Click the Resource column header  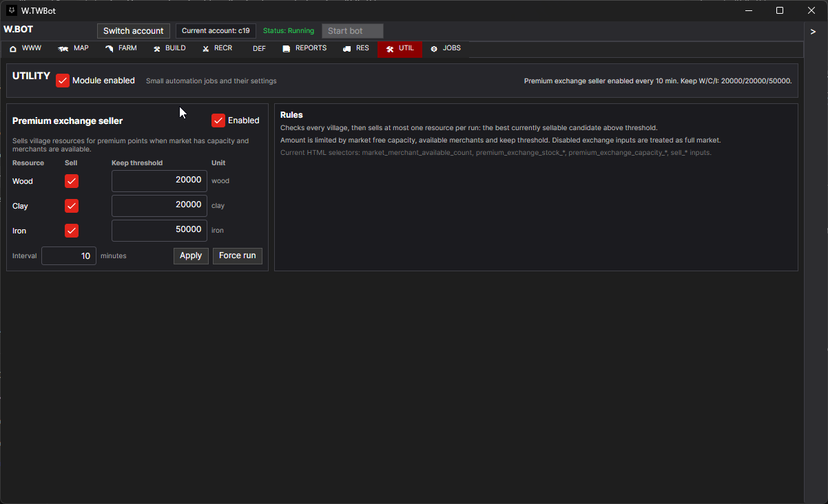28,163
